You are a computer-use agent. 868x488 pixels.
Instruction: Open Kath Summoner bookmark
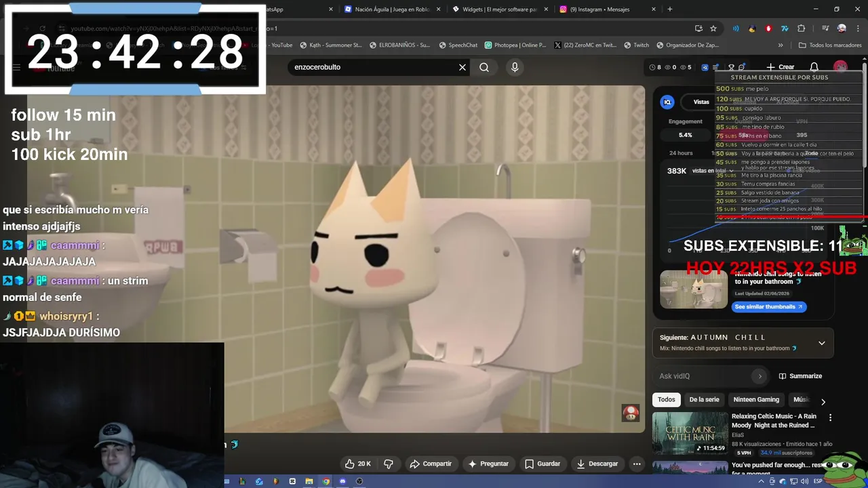click(x=330, y=45)
